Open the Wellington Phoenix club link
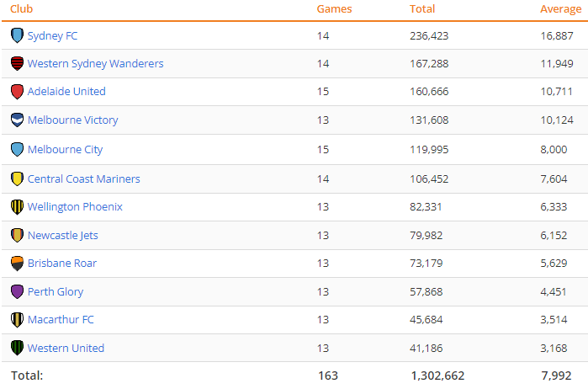 tap(75, 207)
